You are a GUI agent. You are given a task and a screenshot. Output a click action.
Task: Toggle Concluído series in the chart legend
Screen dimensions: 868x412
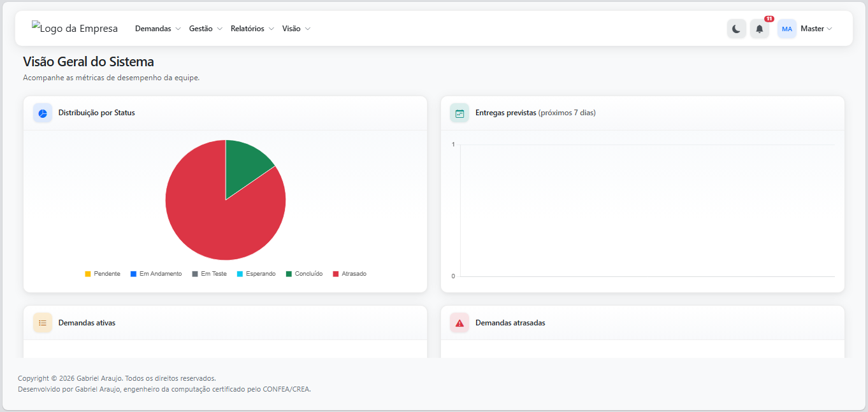coord(304,274)
